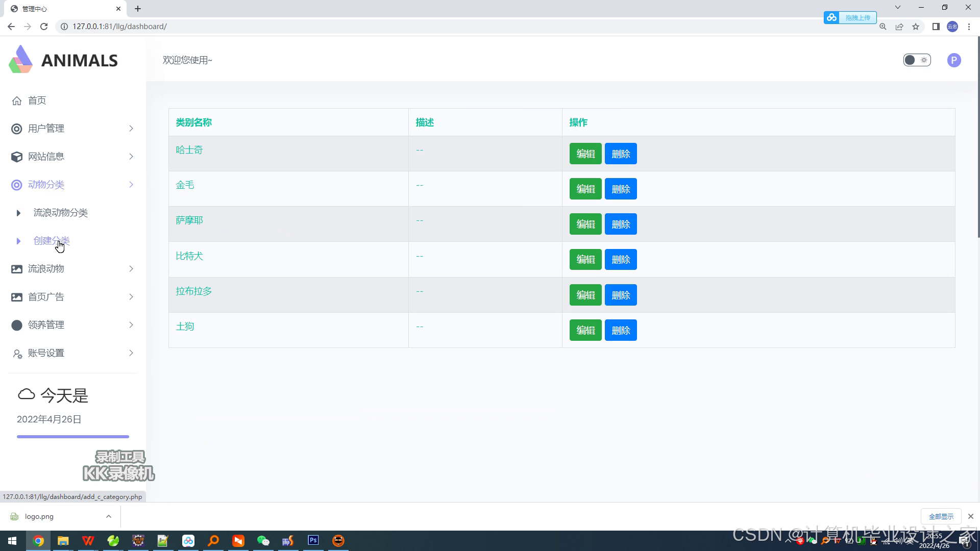Go to 首页 in the sidebar
Image resolution: width=980 pixels, height=551 pixels.
tap(37, 101)
